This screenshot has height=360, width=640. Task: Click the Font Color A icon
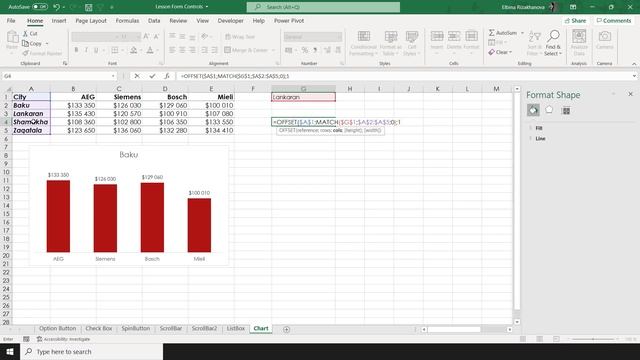coord(150,50)
